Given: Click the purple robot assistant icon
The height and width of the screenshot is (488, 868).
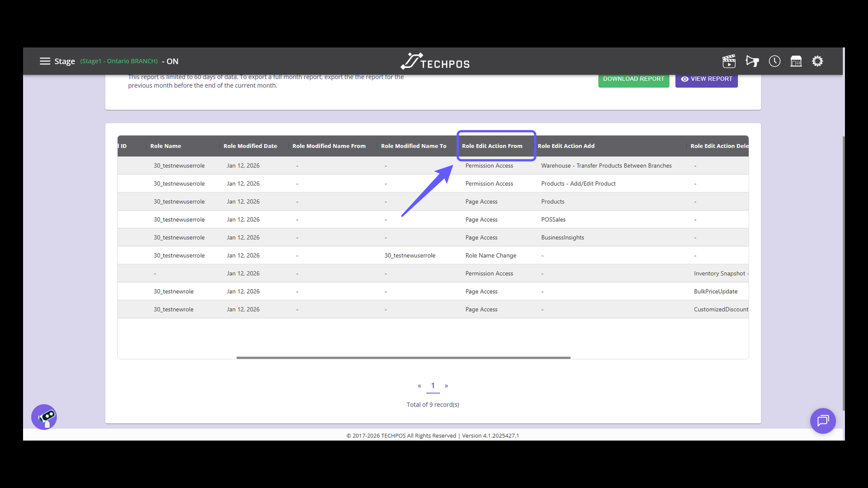Looking at the screenshot, I should point(43,417).
